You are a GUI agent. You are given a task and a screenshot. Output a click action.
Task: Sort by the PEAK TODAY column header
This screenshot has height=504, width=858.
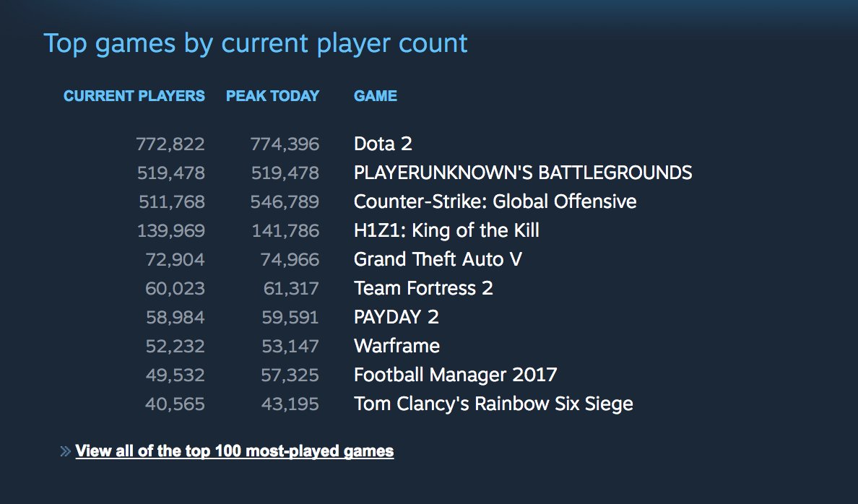[x=274, y=95]
